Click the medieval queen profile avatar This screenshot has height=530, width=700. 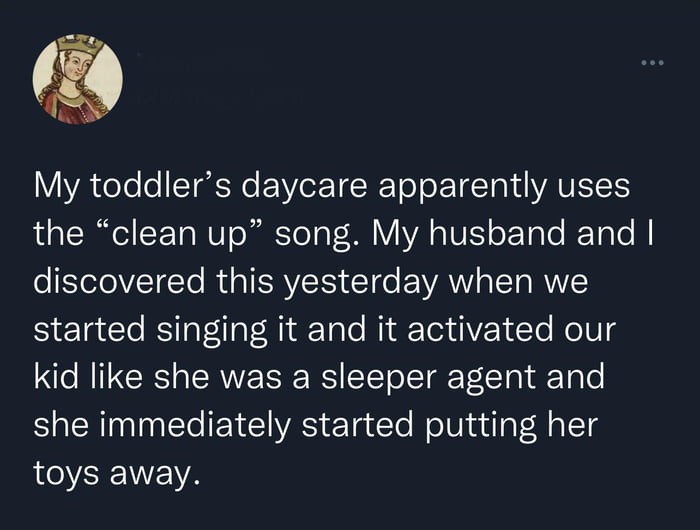(77, 79)
